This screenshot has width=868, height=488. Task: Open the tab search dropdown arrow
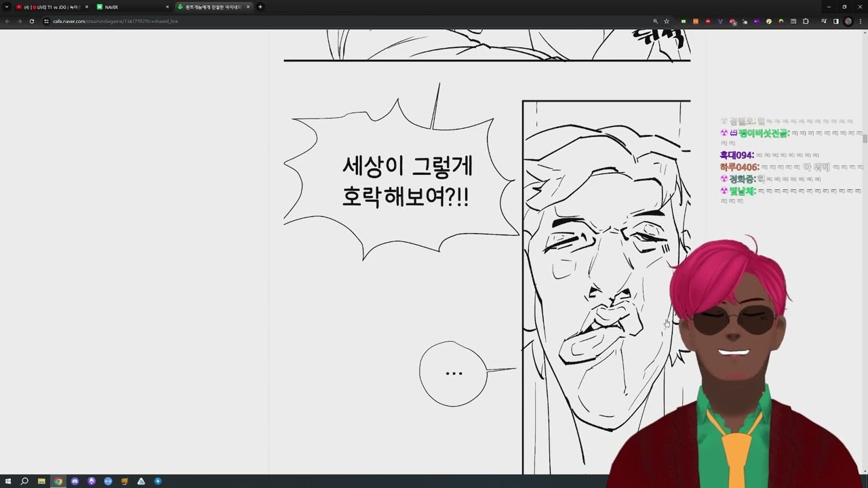pos(6,7)
